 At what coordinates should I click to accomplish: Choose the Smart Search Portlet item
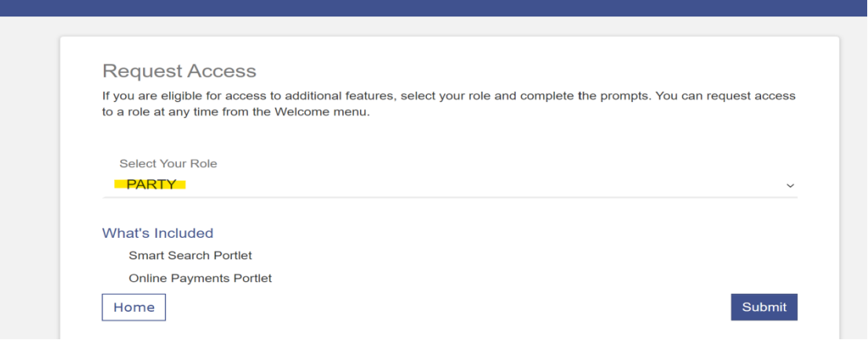(190, 255)
